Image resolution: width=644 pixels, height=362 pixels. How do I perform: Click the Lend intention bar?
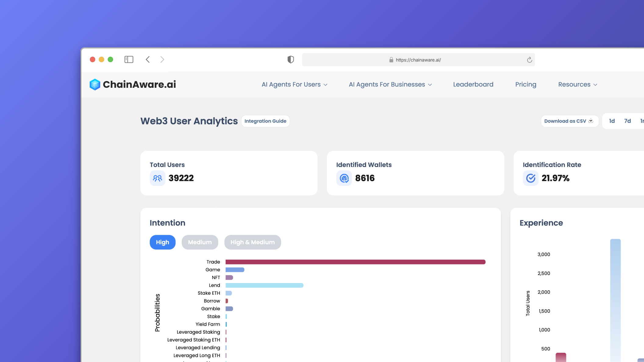[264, 285]
